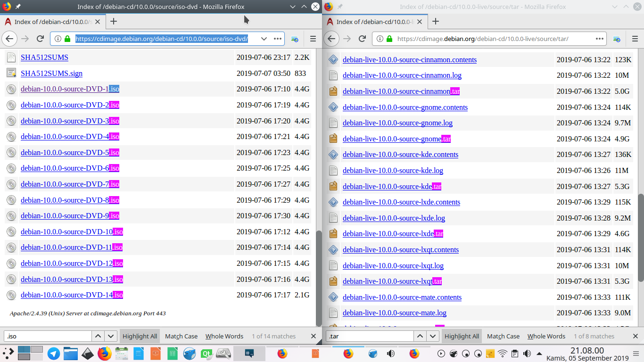Toggle Whole Words in the right find bar
The image size is (644, 362).
[x=546, y=336]
